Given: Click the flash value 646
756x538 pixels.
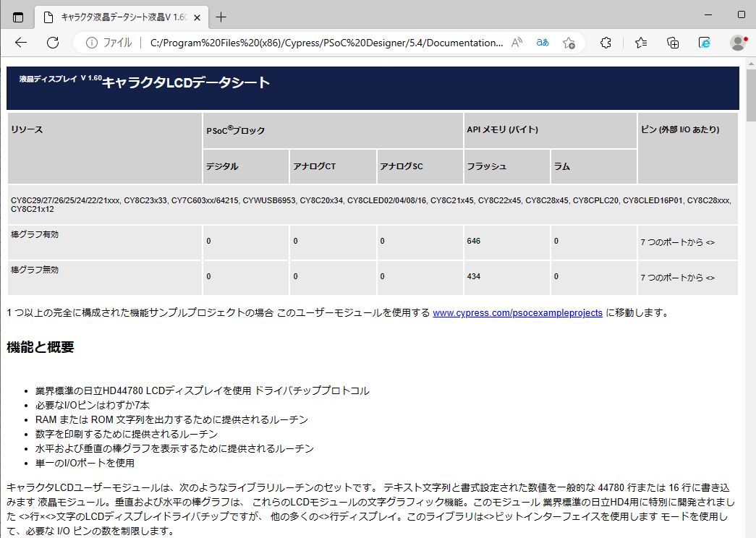Looking at the screenshot, I should tap(473, 241).
